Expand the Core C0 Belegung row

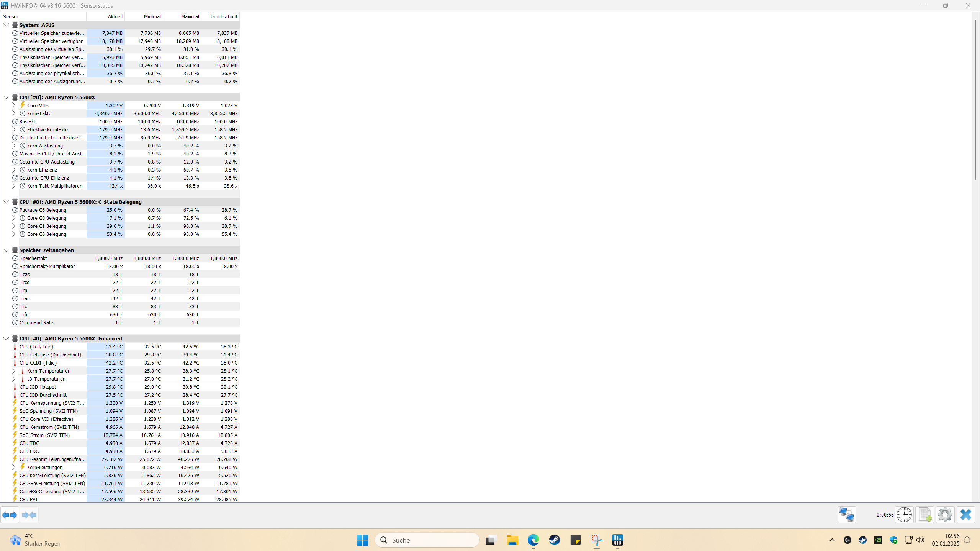[14, 218]
